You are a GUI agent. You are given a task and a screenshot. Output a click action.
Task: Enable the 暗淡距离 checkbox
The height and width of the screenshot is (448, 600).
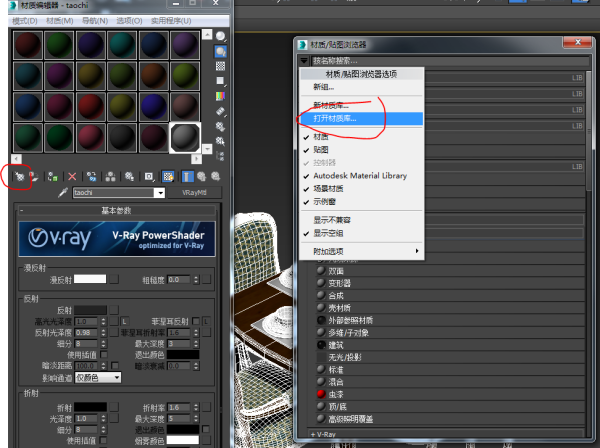click(x=115, y=366)
